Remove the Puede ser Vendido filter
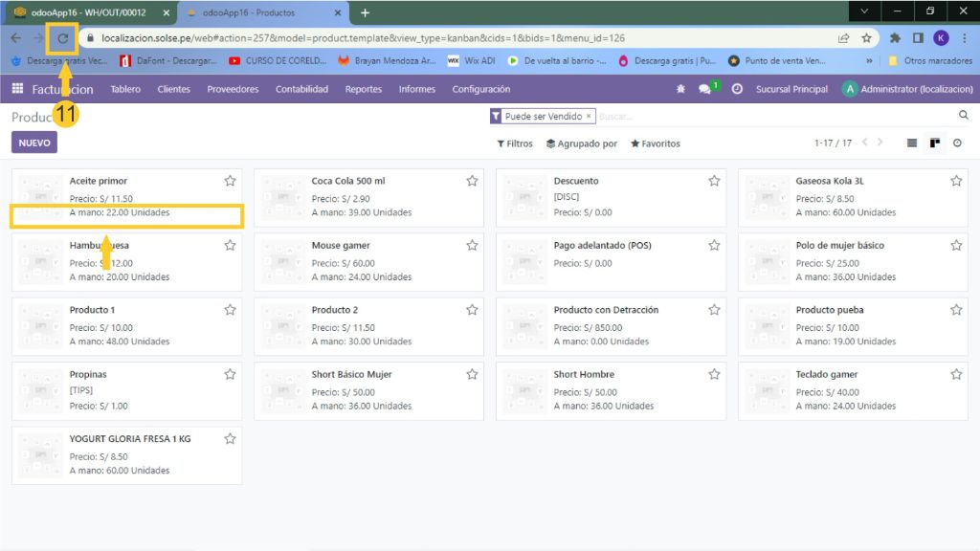The image size is (980, 551). tap(589, 116)
